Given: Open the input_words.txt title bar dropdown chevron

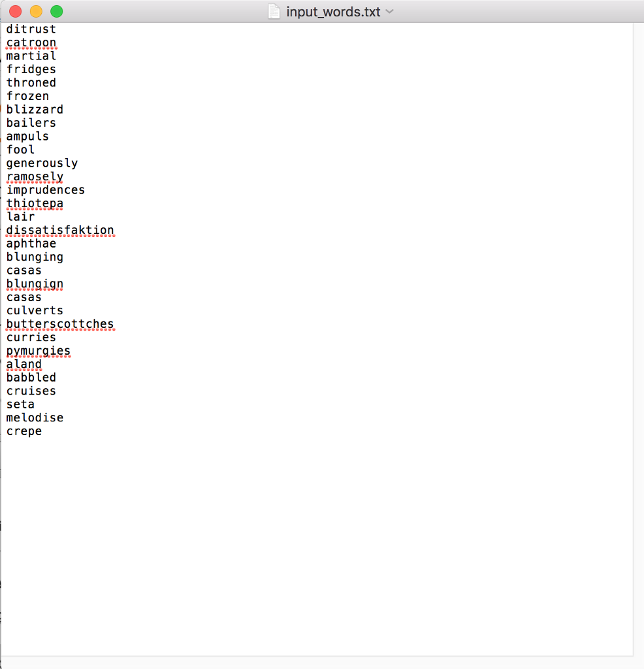Looking at the screenshot, I should [x=390, y=12].
